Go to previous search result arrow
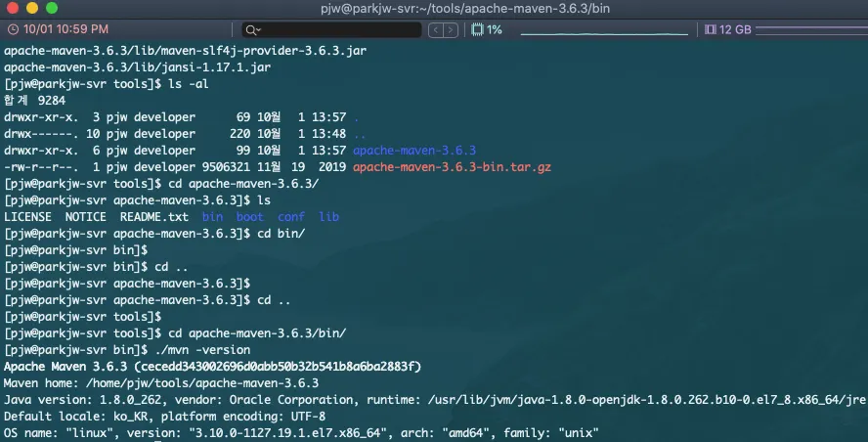The image size is (868, 442). click(436, 30)
